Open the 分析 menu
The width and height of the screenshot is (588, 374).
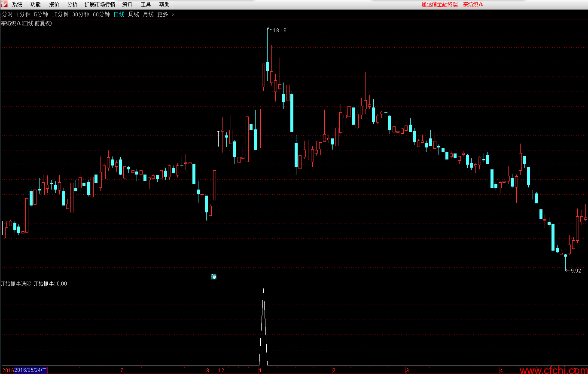pos(73,5)
